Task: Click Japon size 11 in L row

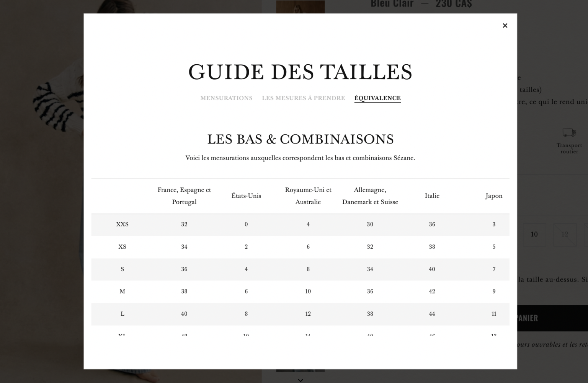Action: tap(494, 314)
